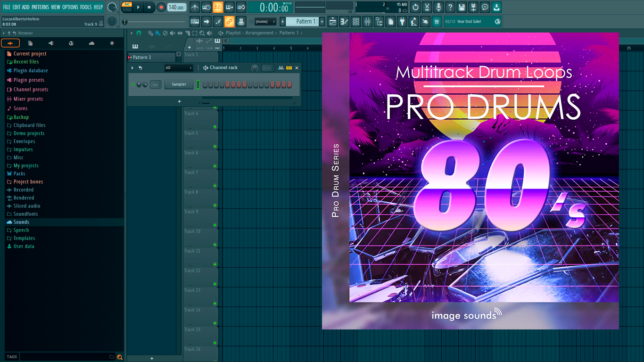
Task: Click the undo history icon
Action: tap(415, 7)
